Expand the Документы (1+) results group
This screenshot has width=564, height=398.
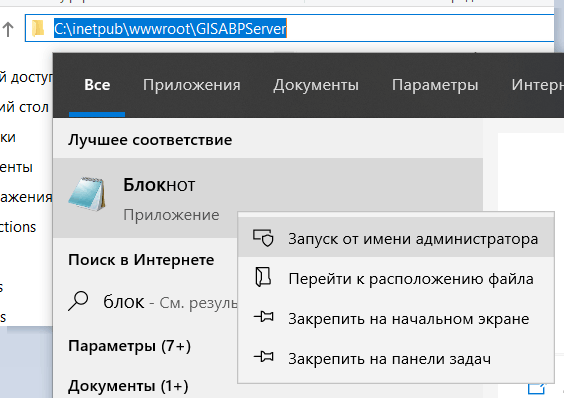point(128,386)
